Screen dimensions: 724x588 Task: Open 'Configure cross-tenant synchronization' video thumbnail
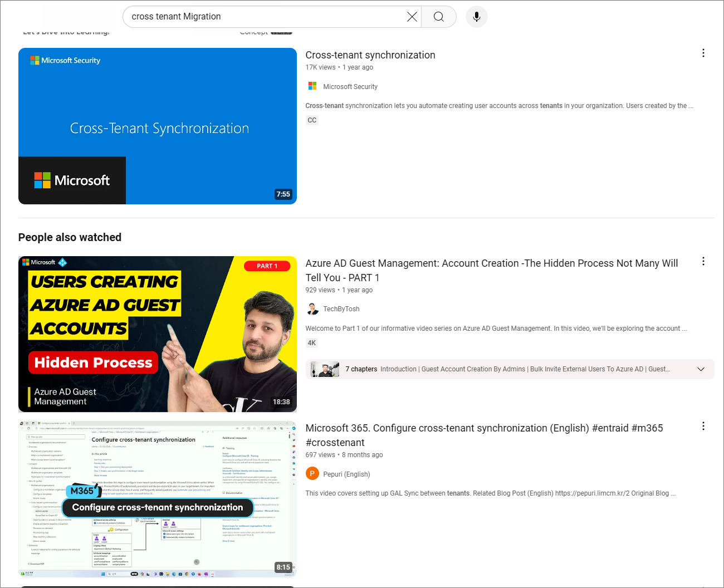(x=158, y=499)
